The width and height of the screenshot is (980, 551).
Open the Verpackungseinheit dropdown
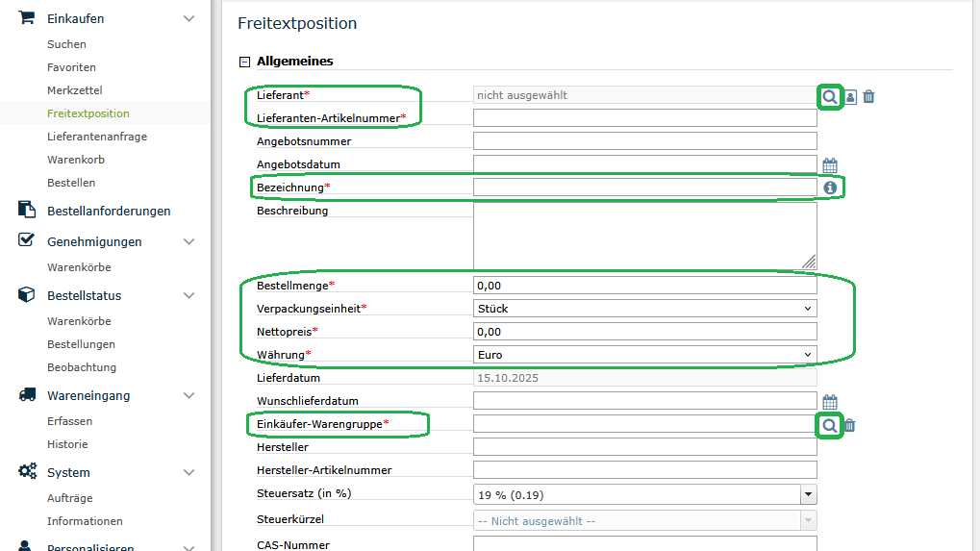click(644, 309)
